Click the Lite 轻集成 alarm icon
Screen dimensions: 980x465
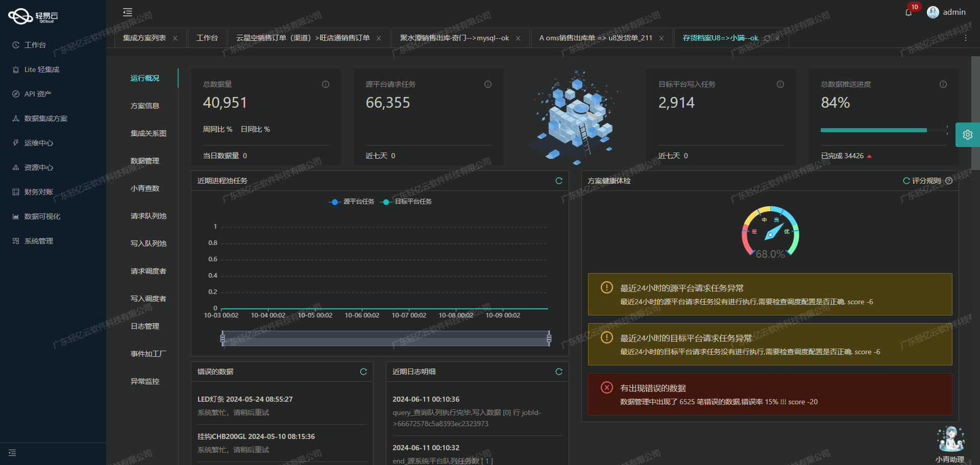pyautogui.click(x=16, y=69)
